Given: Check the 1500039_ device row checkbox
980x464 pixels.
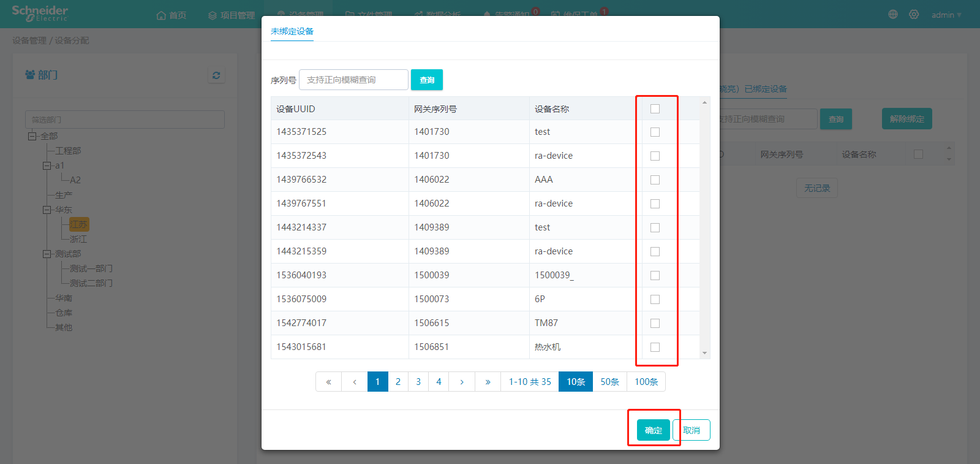Looking at the screenshot, I should tap(655, 275).
